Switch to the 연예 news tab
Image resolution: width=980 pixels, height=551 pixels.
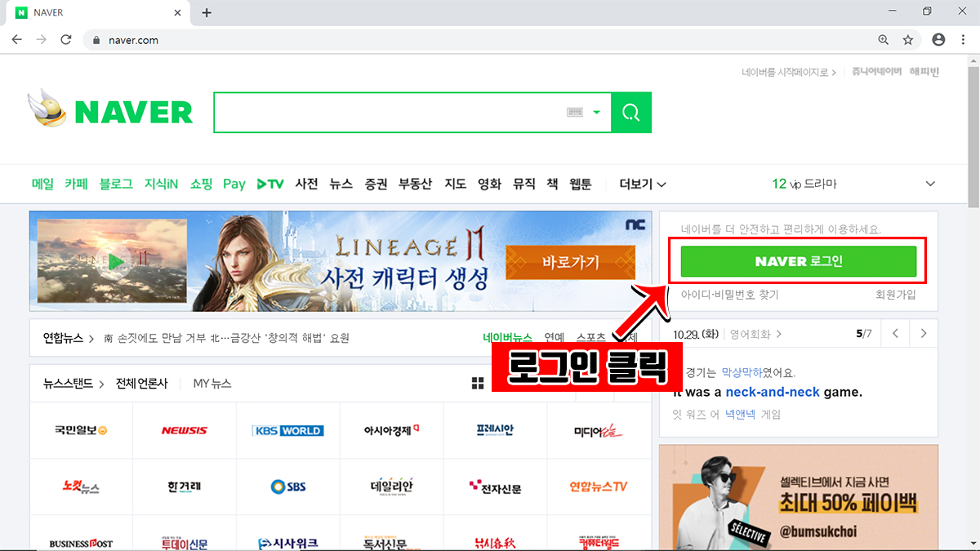click(x=555, y=338)
